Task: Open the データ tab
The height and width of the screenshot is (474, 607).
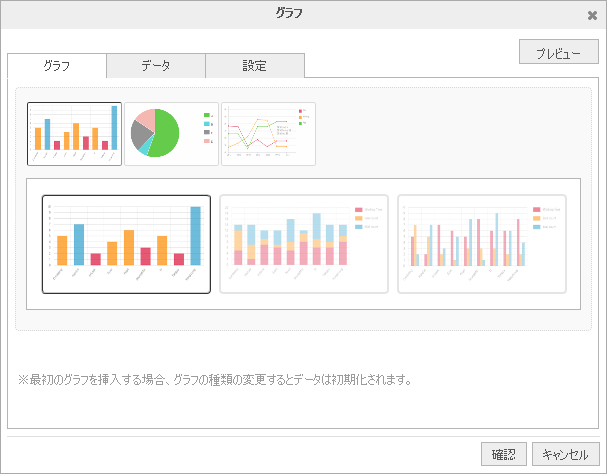Action: [155, 66]
